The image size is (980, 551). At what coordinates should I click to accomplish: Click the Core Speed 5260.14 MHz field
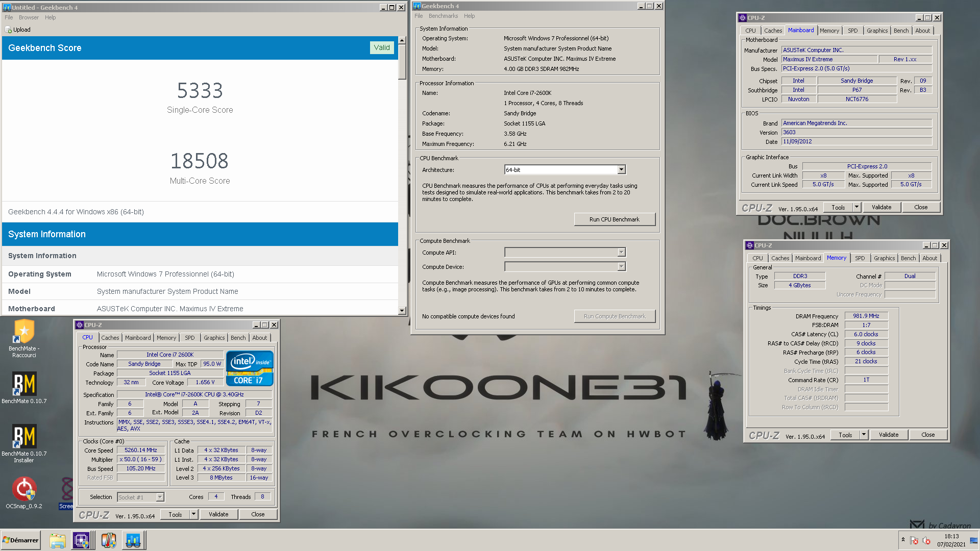click(141, 450)
